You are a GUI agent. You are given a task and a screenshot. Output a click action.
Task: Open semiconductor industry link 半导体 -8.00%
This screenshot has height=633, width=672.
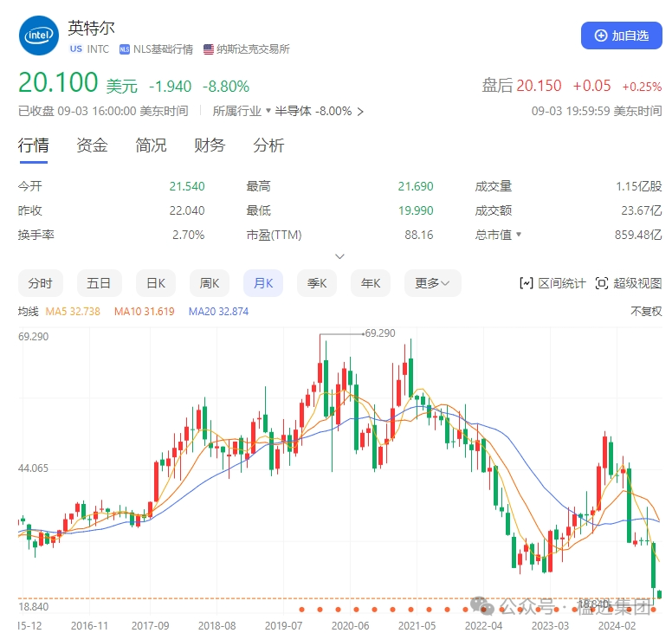(319, 112)
